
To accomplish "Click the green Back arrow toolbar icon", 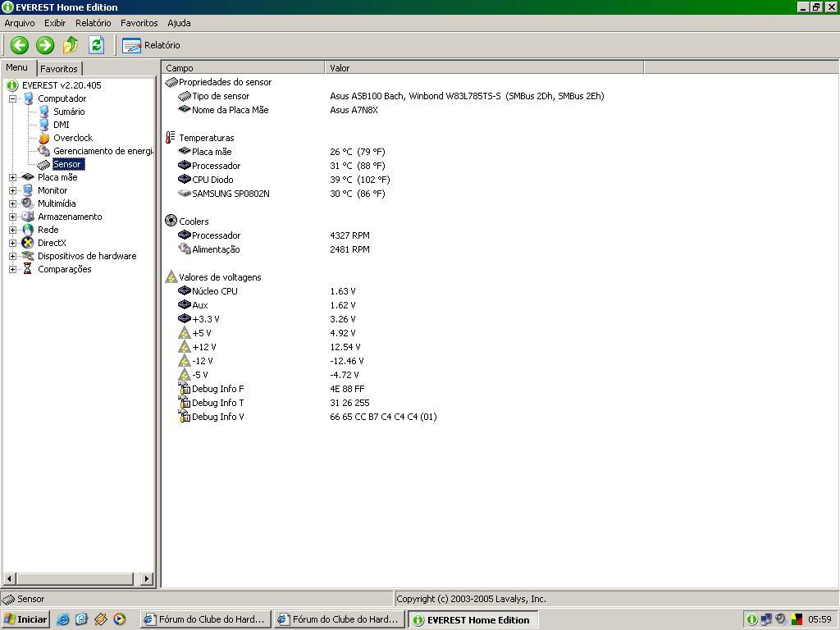I will click(19, 45).
